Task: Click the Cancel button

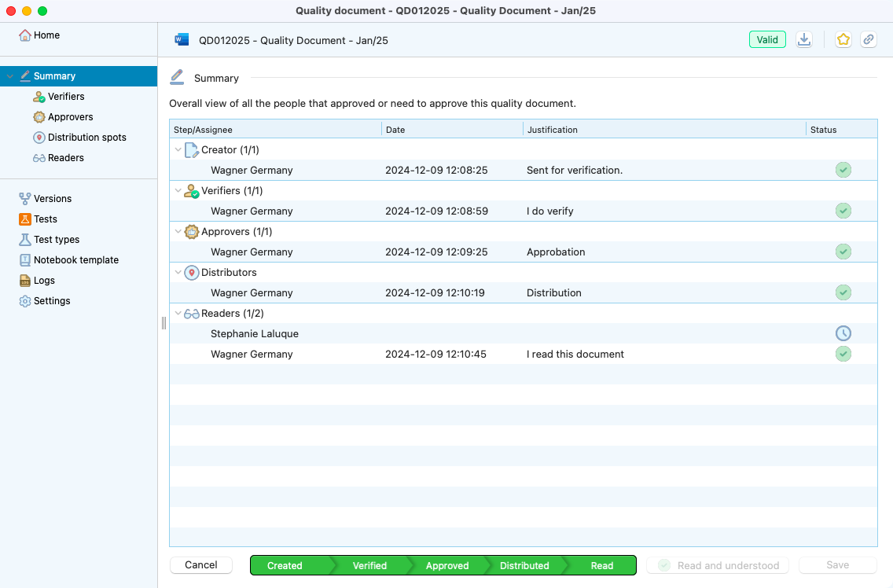Action: (201, 565)
